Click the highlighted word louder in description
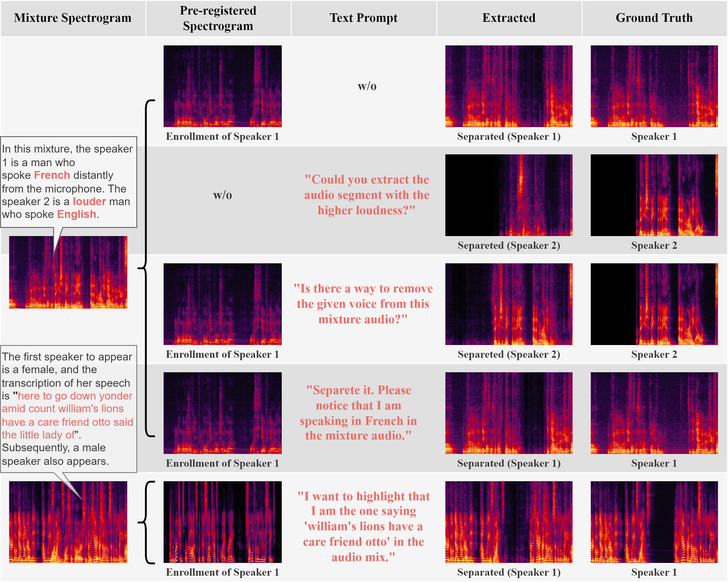 click(89, 202)
